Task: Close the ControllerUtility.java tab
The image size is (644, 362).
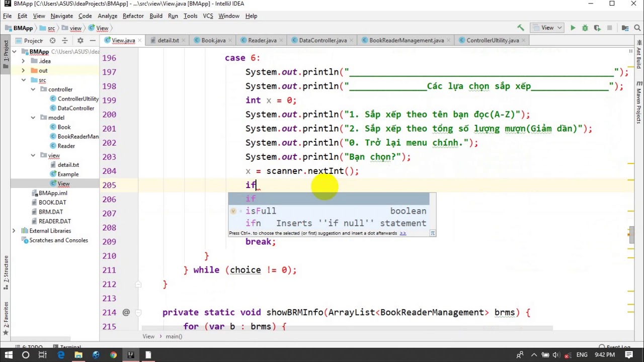Action: point(524,40)
